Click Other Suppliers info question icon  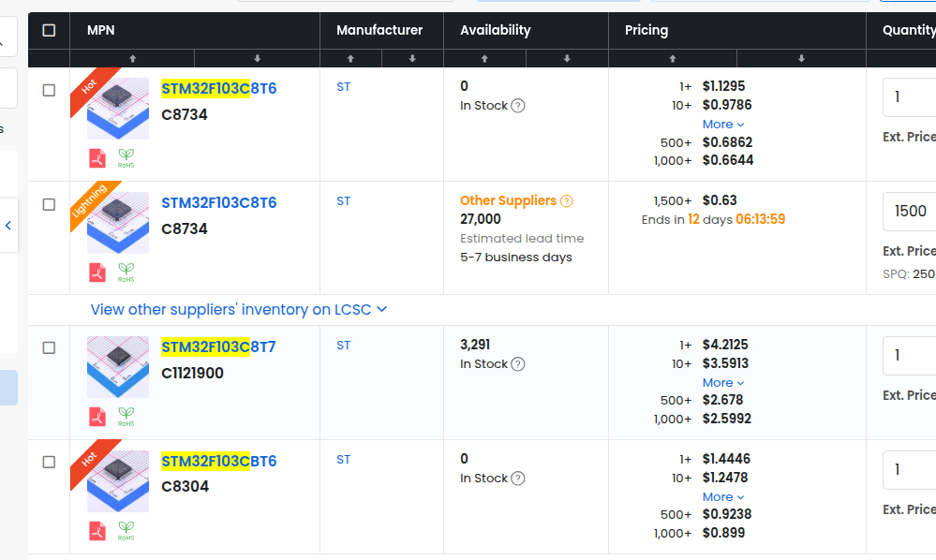click(x=566, y=201)
